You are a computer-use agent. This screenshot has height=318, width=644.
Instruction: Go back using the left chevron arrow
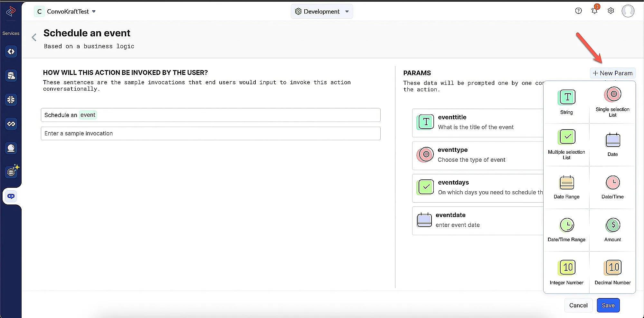34,38
